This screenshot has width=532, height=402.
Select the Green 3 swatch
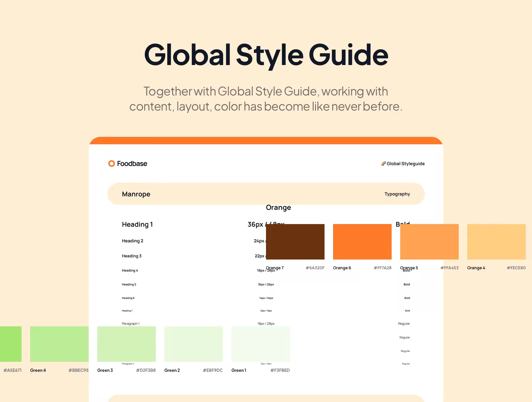126,344
